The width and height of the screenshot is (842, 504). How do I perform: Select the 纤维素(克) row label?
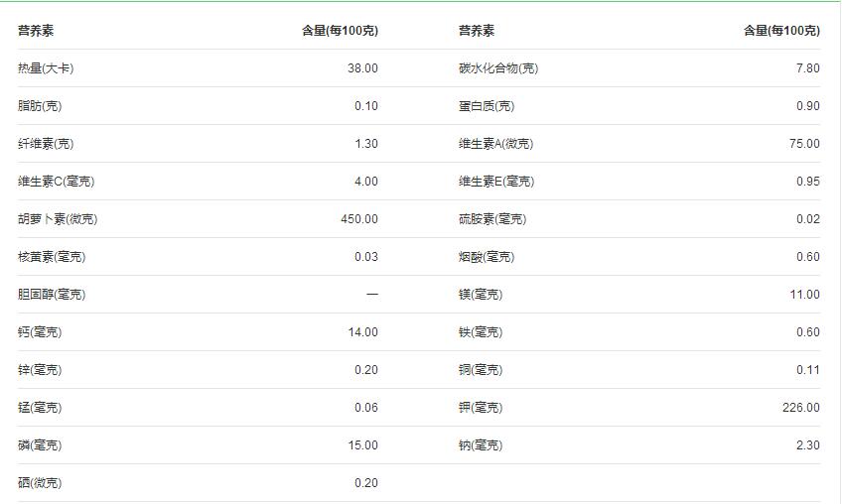46,144
